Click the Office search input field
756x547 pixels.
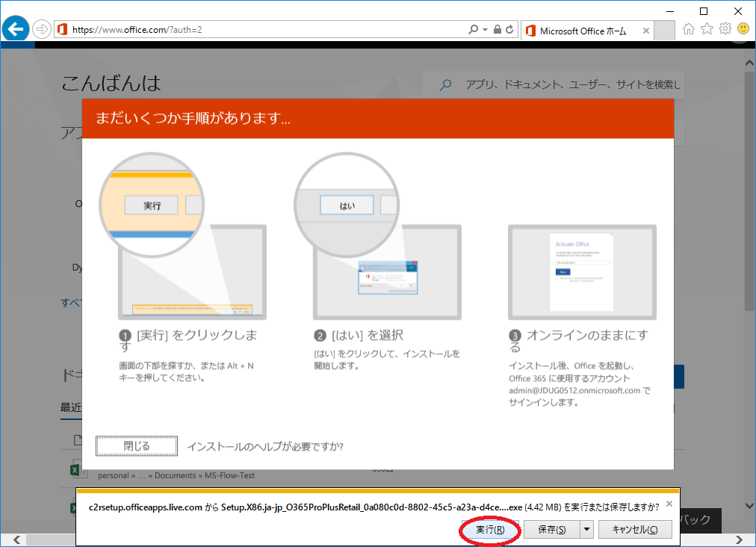553,85
